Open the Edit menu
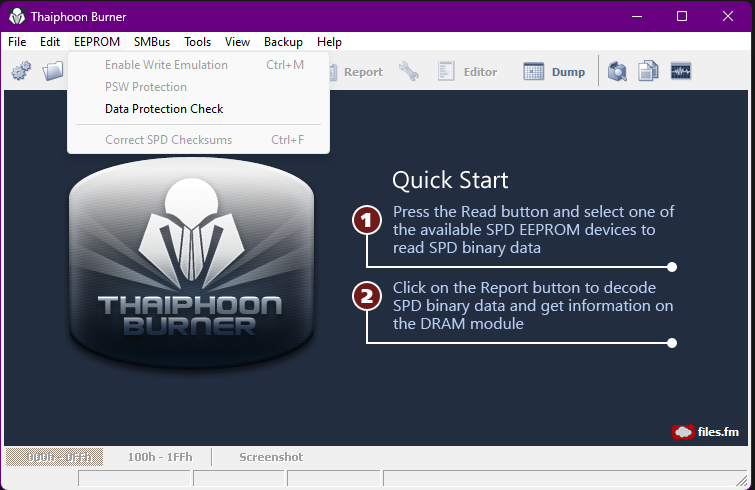This screenshot has height=490, width=755. (x=50, y=42)
